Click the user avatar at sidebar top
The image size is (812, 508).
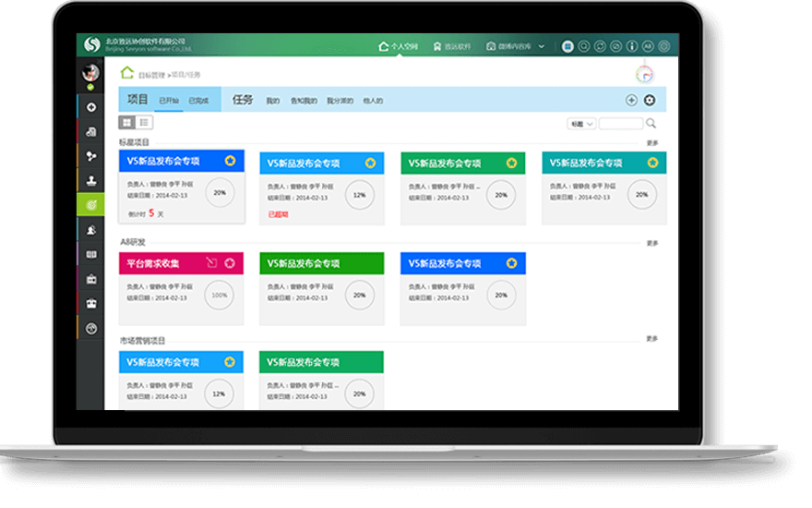click(90, 73)
